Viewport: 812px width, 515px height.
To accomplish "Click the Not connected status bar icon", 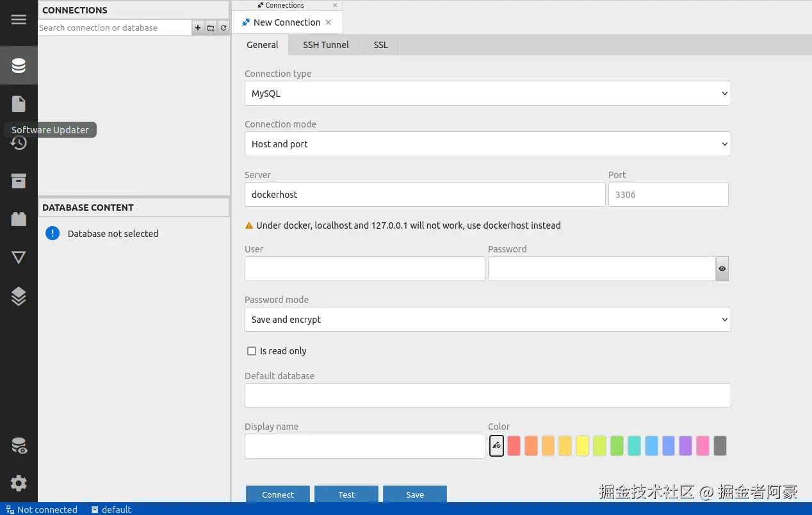I will [10, 510].
